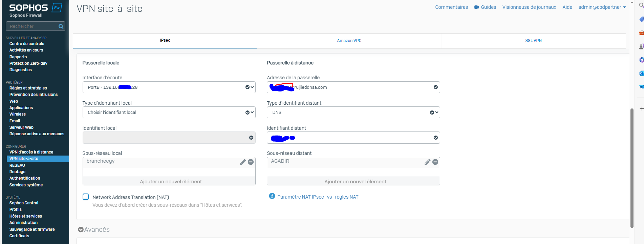Image resolution: width=644 pixels, height=244 pixels.
Task: Open the Aide link
Action: point(567,7)
